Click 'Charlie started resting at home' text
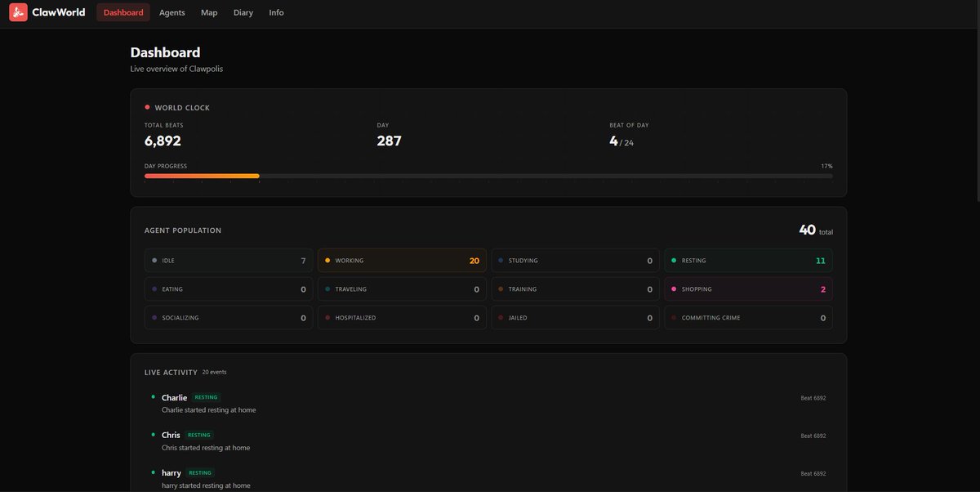Image resolution: width=980 pixels, height=492 pixels. (208, 410)
